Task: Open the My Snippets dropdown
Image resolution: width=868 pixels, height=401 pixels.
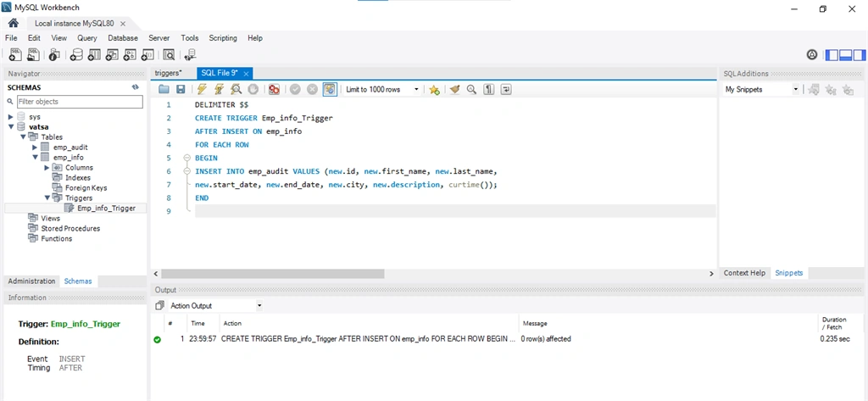Action: pyautogui.click(x=762, y=89)
